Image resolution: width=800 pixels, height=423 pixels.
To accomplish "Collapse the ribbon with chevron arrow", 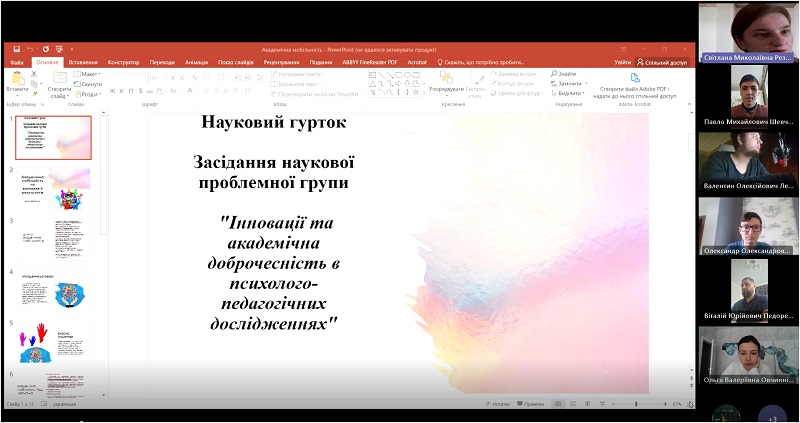I will pyautogui.click(x=690, y=104).
